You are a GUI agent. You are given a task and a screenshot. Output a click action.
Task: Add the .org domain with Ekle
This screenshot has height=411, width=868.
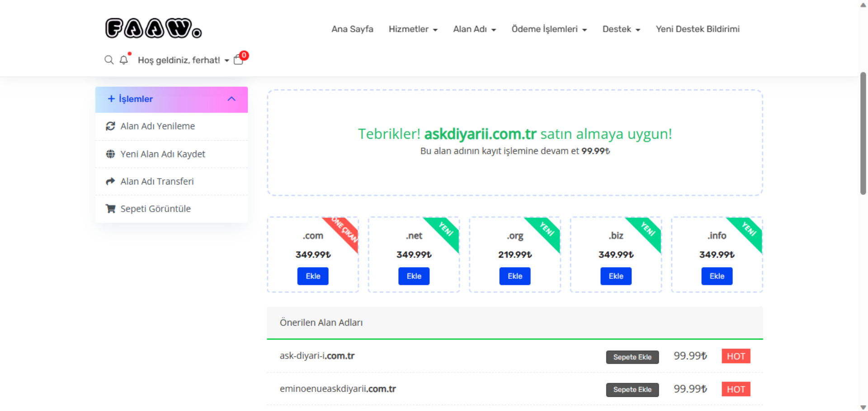(515, 276)
